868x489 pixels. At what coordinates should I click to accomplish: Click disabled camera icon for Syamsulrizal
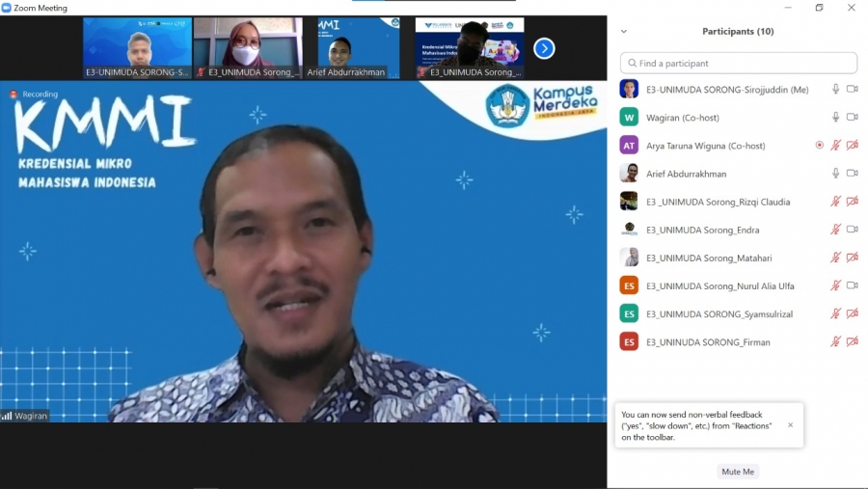[x=852, y=313]
